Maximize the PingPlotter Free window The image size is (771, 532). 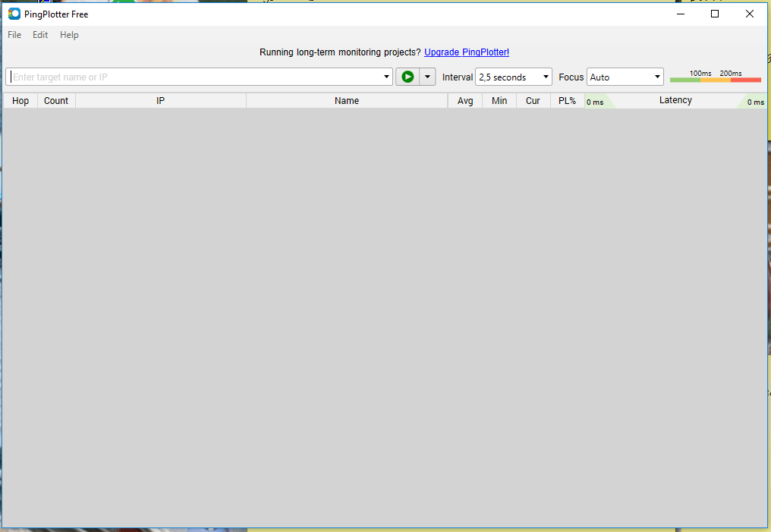[715, 14]
